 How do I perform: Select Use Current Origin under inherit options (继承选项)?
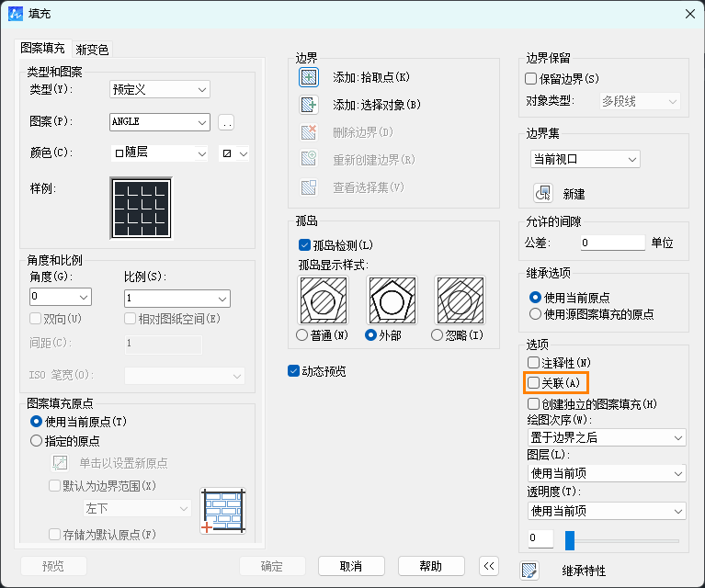[x=536, y=297]
